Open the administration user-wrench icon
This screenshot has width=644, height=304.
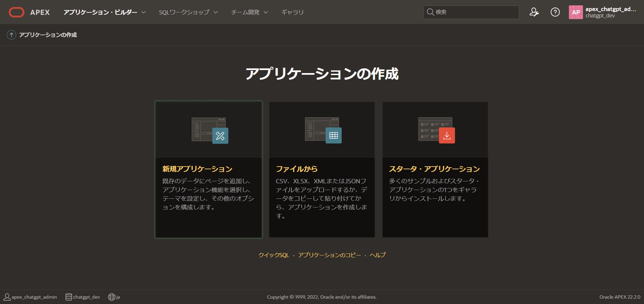(x=534, y=12)
